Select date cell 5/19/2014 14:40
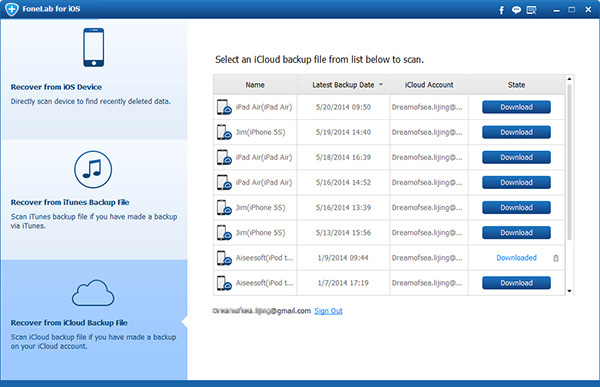Screen dimensions: 600x387 [343, 132]
